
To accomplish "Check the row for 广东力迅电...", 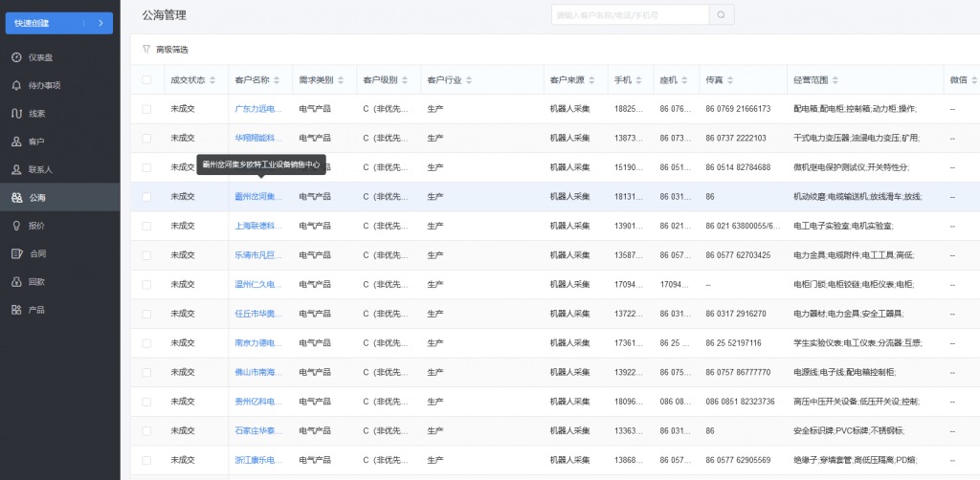I will pyautogui.click(x=146, y=109).
